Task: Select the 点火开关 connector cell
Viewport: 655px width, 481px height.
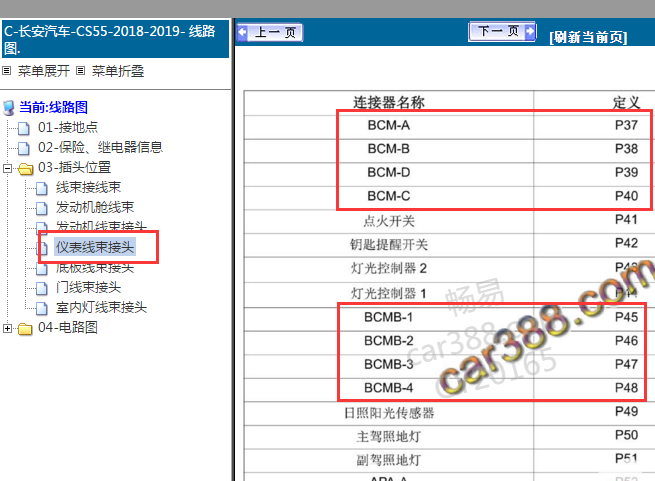Action: (389, 221)
